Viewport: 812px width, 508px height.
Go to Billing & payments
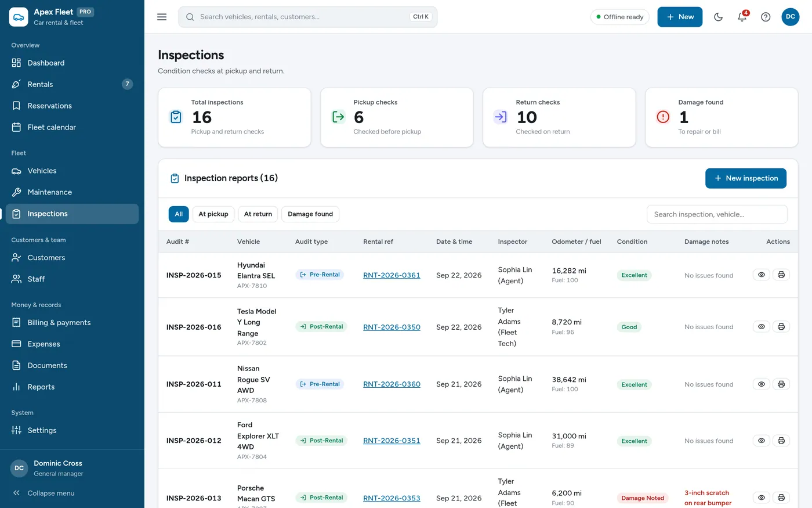pyautogui.click(x=72, y=323)
